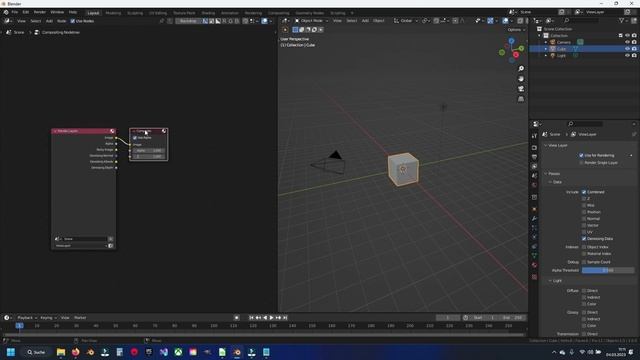This screenshot has width=640, height=360.
Task: Hide the Cube with its eye icon
Action: click(627, 49)
